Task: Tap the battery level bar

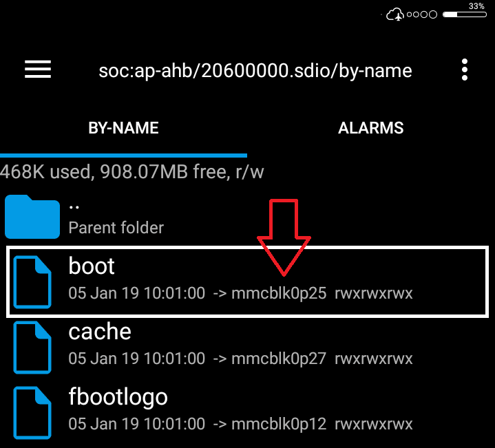Action: 465,14
